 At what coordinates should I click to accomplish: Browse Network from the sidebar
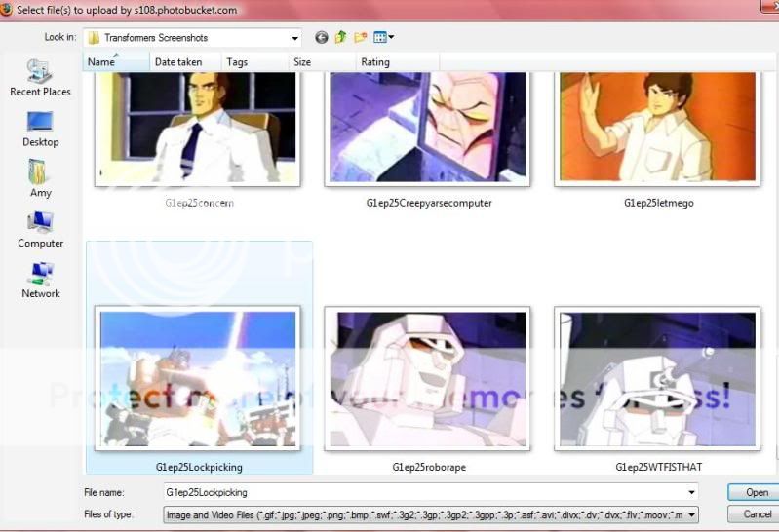click(x=40, y=281)
